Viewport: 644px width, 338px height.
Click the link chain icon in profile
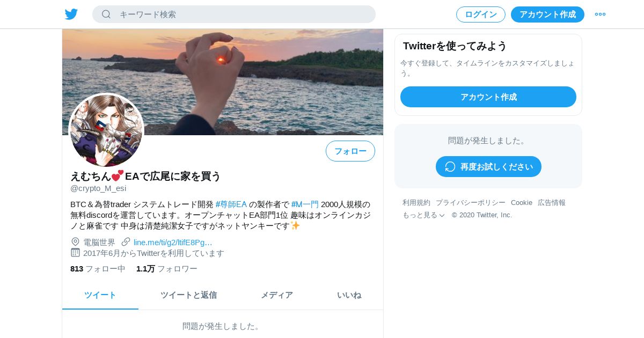[x=126, y=242]
